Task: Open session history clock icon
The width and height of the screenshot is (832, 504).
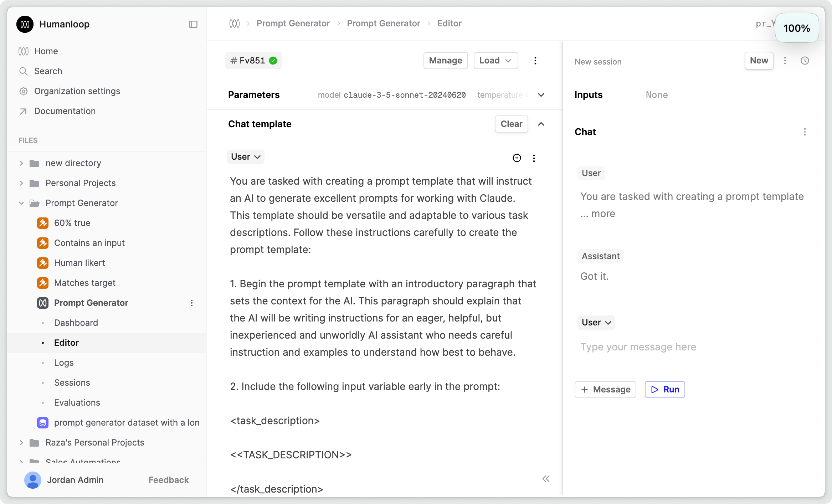Action: (x=805, y=61)
